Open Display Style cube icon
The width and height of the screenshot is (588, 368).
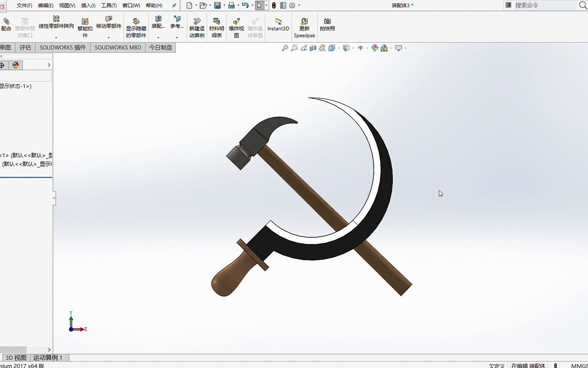(x=346, y=48)
